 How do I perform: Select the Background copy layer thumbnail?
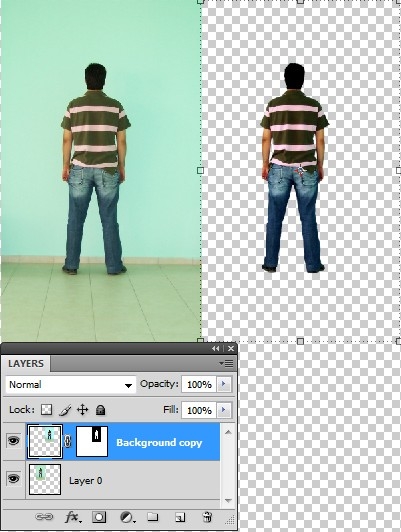[45, 441]
